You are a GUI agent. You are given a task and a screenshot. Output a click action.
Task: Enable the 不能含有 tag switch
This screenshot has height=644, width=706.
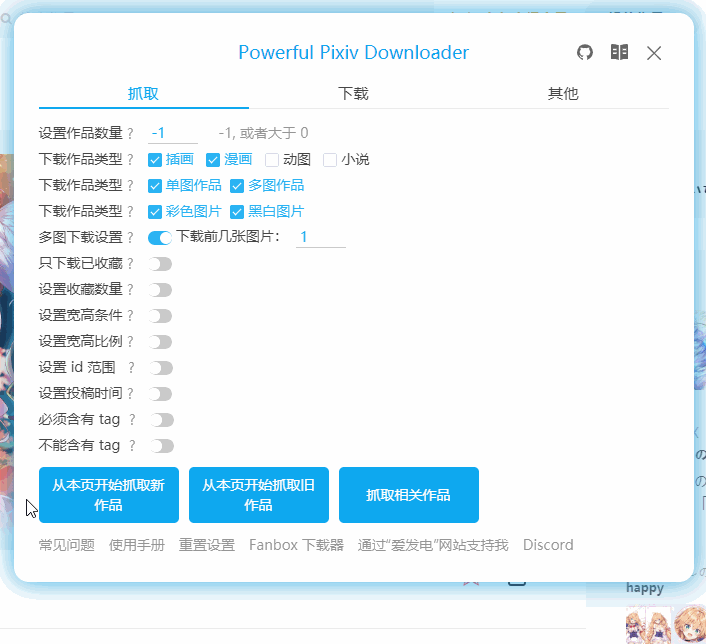[x=162, y=446]
